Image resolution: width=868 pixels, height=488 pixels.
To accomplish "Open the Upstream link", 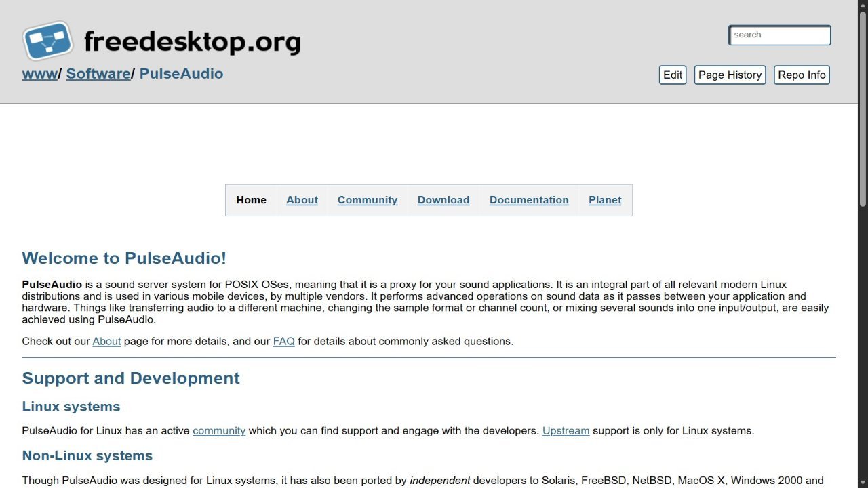I will (566, 431).
